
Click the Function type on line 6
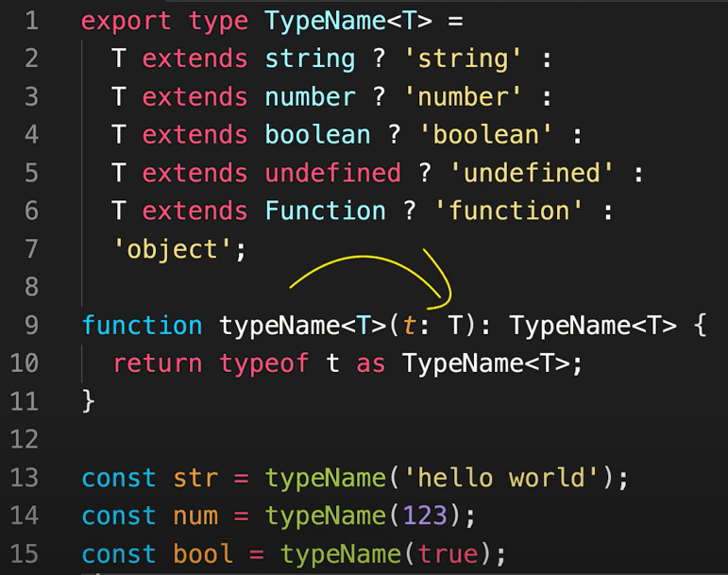pyautogui.click(x=325, y=211)
